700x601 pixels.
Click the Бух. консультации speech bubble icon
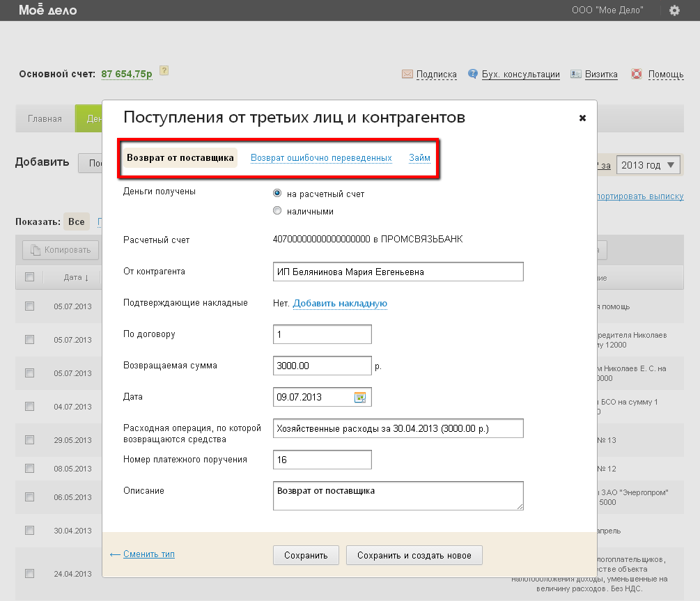[x=473, y=74]
